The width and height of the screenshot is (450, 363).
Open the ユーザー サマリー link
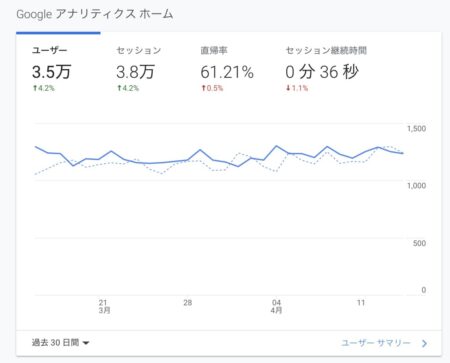376,343
